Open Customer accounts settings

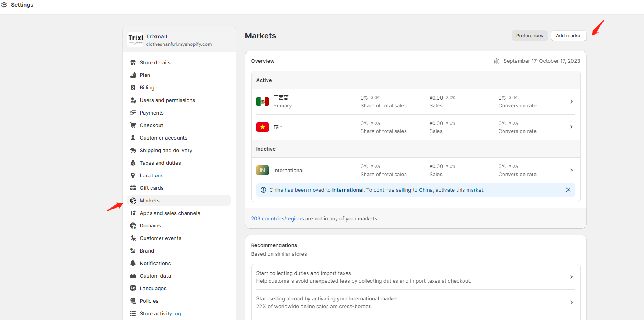pos(179,138)
